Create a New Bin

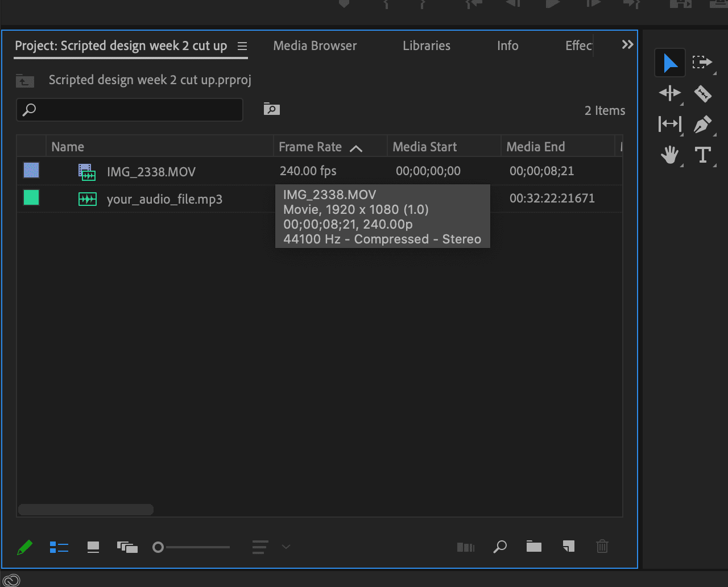tap(534, 547)
